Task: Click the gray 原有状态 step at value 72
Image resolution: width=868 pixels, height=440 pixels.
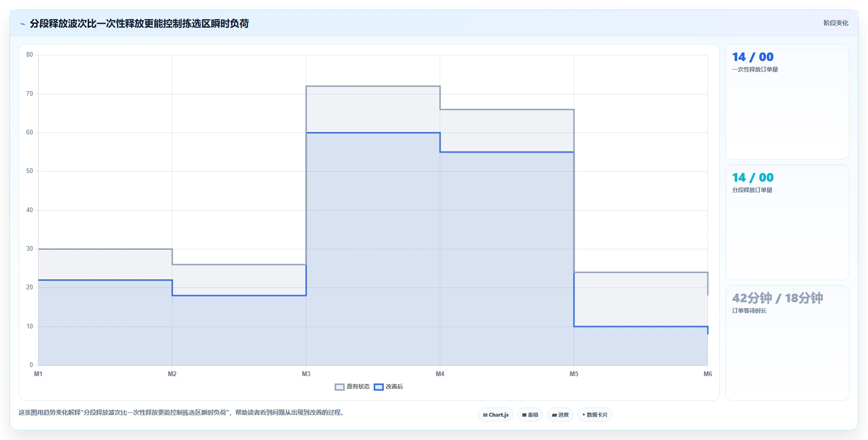Action: (x=373, y=86)
